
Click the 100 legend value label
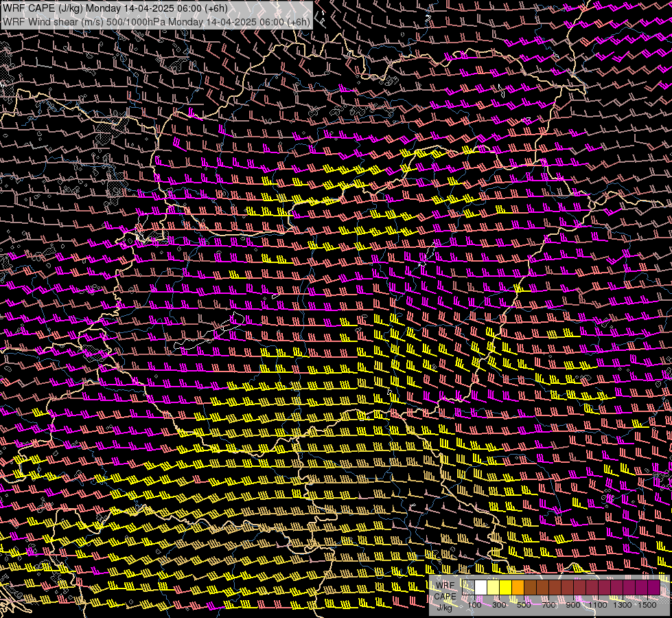pyautogui.click(x=474, y=605)
